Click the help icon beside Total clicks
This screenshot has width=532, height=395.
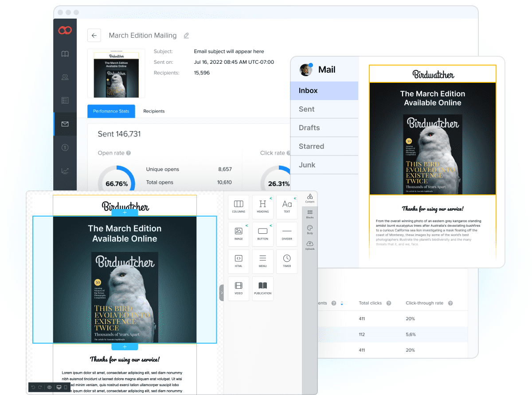click(x=389, y=303)
